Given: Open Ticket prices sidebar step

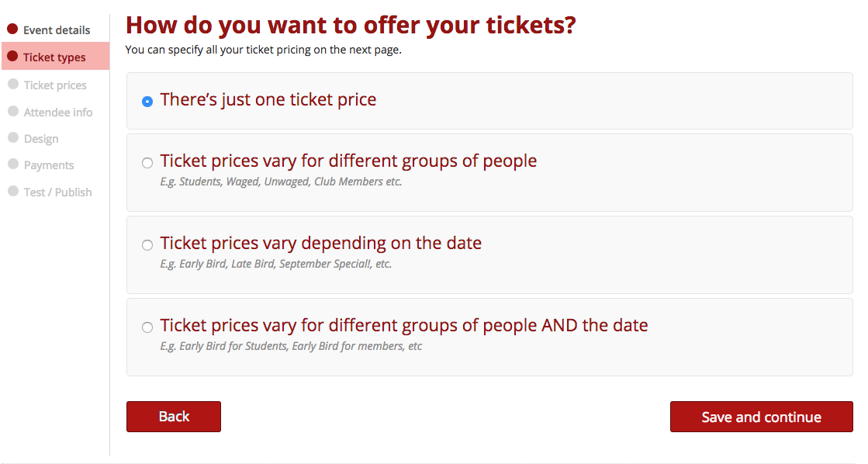Looking at the screenshot, I should [x=55, y=85].
